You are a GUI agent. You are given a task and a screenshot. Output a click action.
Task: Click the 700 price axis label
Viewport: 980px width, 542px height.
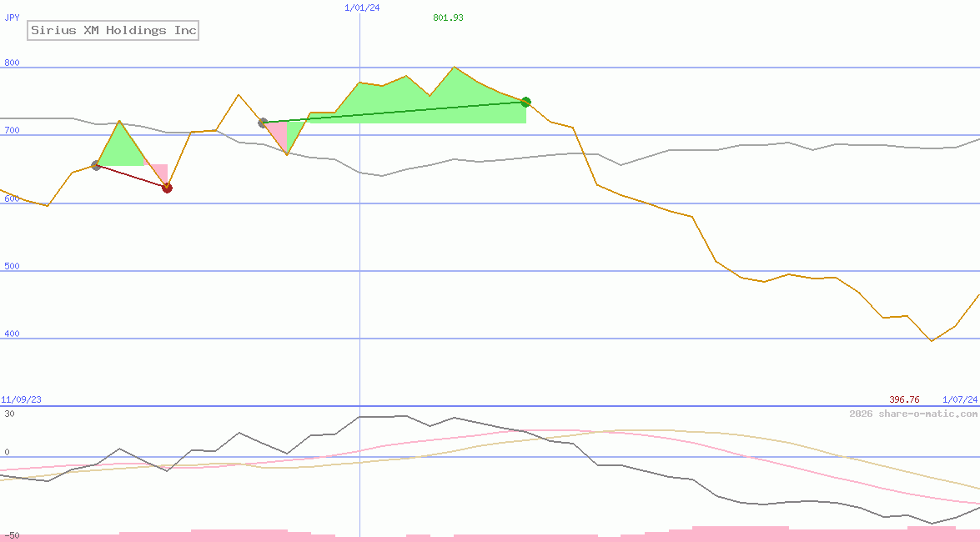tap(12, 130)
